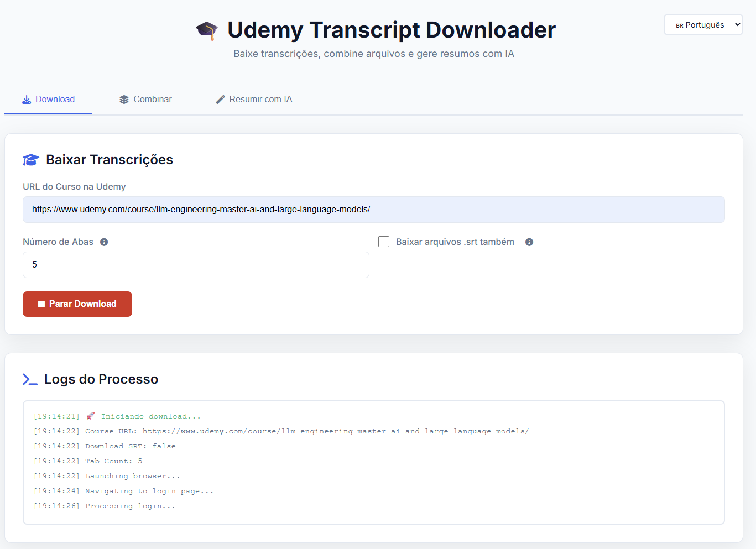
Task: Click the terminal icon beside Logs do Processo
Action: [29, 379]
